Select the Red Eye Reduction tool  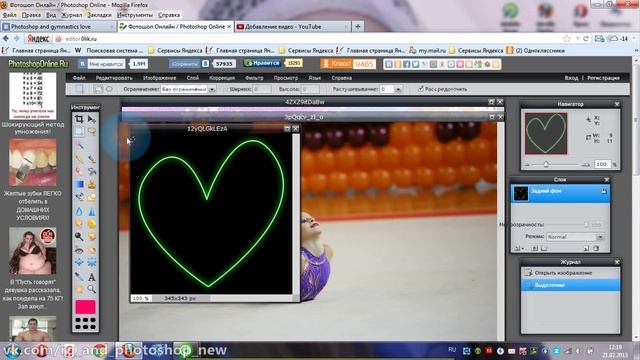[79, 250]
